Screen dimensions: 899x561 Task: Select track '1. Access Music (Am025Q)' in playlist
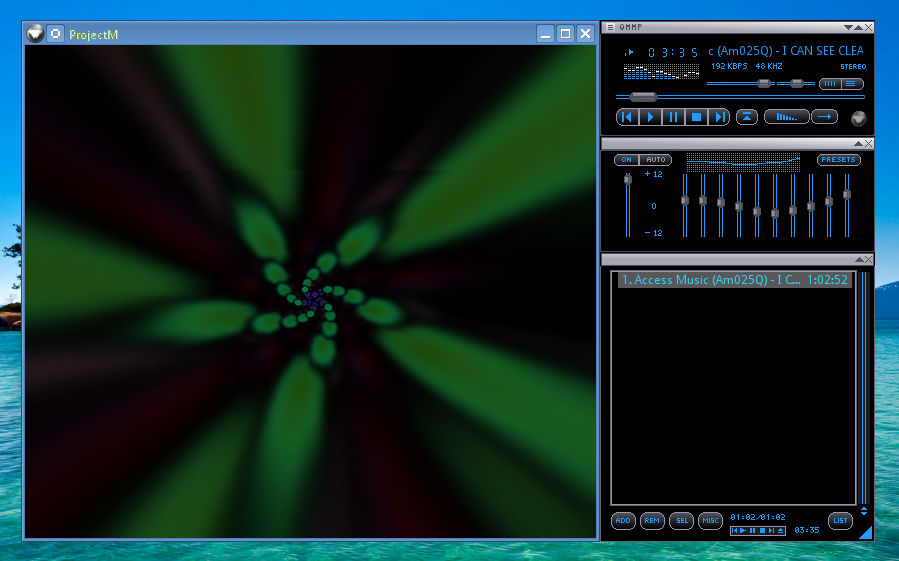pyautogui.click(x=734, y=280)
